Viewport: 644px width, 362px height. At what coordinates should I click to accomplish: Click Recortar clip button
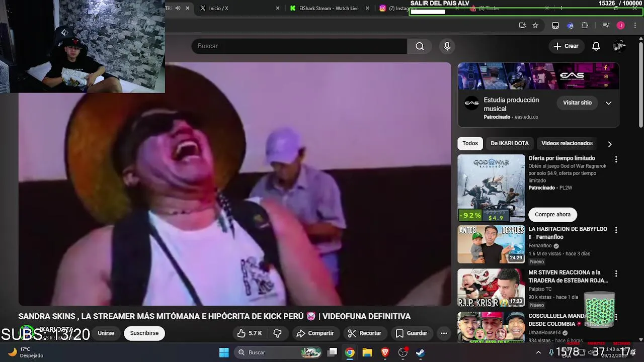365,333
